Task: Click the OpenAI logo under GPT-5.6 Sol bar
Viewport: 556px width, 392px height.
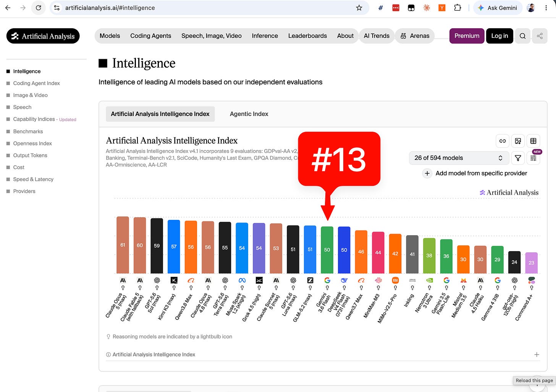Action: click(x=157, y=280)
